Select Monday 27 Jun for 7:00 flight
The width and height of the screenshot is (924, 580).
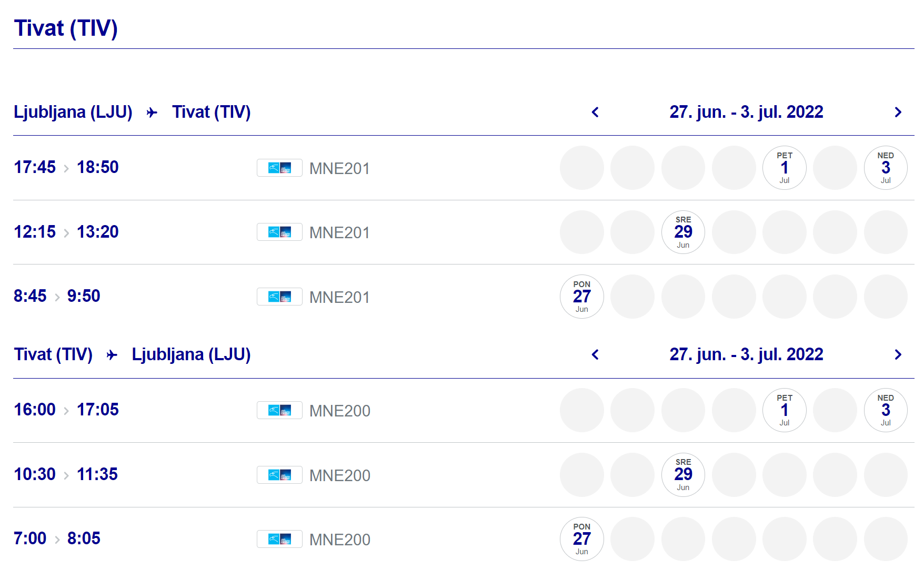click(x=581, y=539)
